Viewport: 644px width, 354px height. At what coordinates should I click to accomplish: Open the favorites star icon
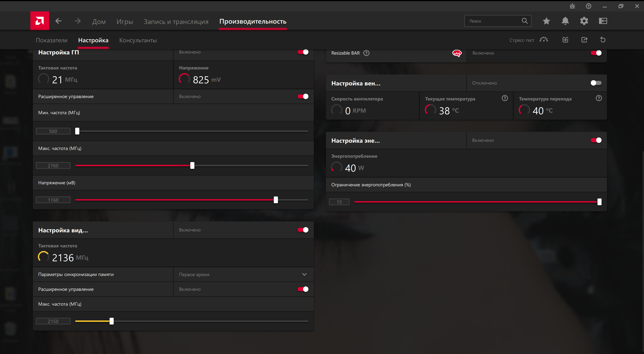click(546, 21)
